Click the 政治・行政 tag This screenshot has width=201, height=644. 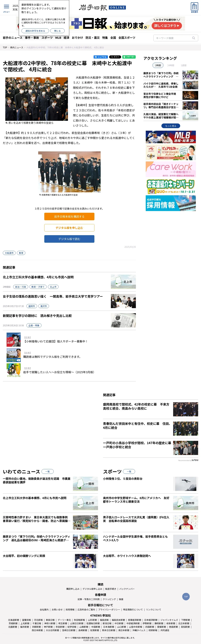tap(21, 287)
